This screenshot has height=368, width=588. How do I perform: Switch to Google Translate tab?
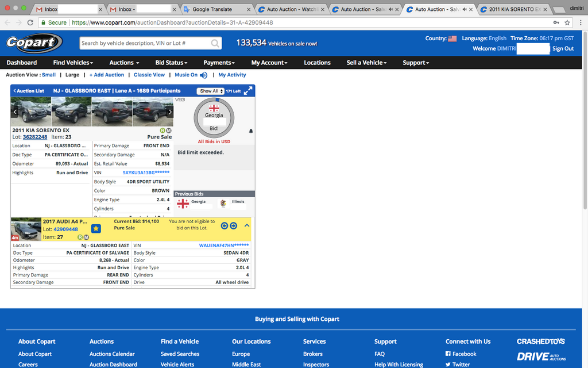[216, 9]
